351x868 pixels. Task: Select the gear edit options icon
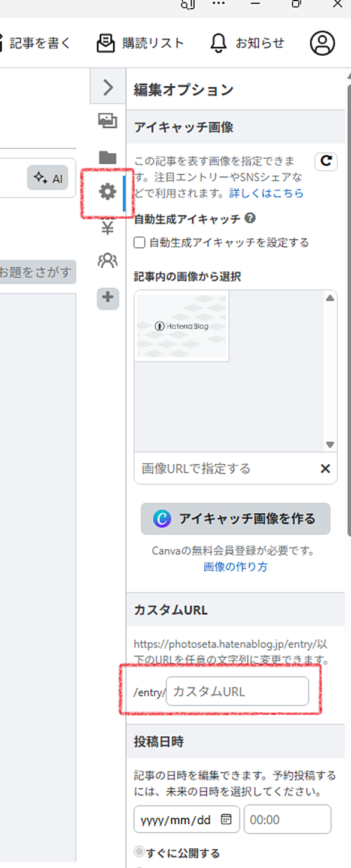[108, 192]
